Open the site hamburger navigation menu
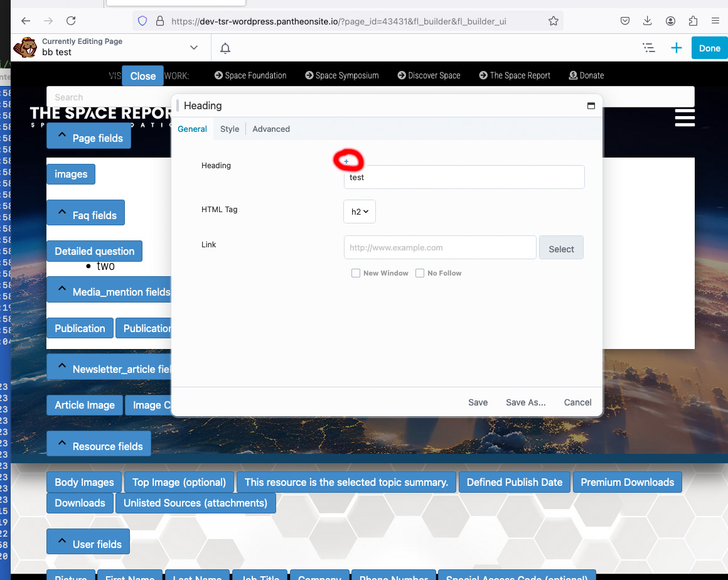 pyautogui.click(x=685, y=117)
